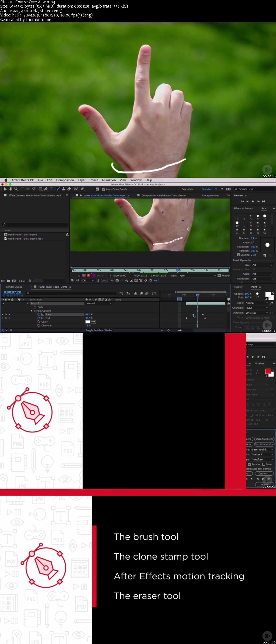
Task: Switch to Tracker panel tab
Action: click(x=238, y=287)
